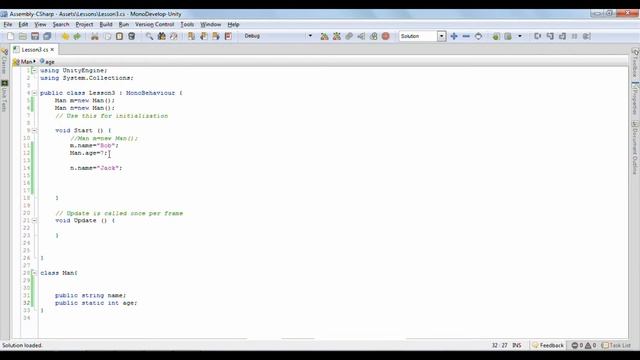The width and height of the screenshot is (640, 360).
Task: Open the Task List in status bar
Action: (x=616, y=345)
